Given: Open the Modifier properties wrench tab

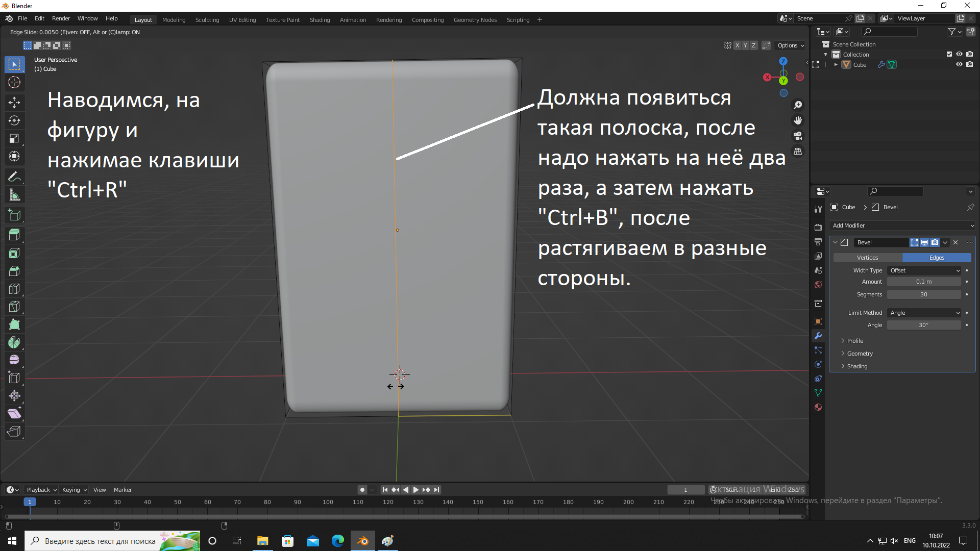Looking at the screenshot, I should [x=818, y=336].
